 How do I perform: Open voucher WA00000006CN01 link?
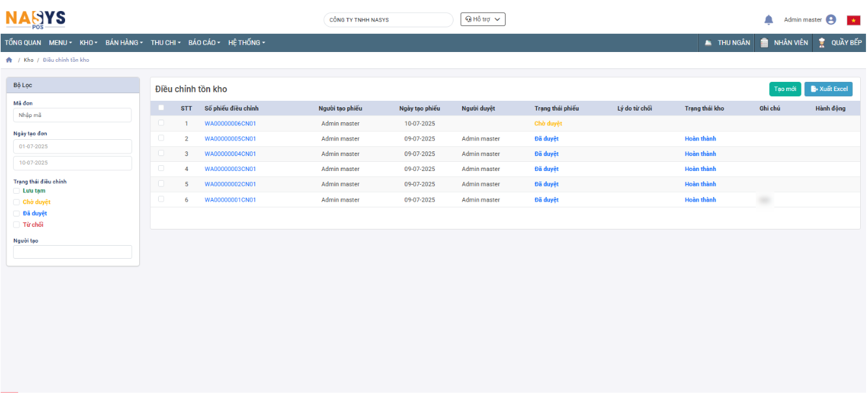coord(230,124)
